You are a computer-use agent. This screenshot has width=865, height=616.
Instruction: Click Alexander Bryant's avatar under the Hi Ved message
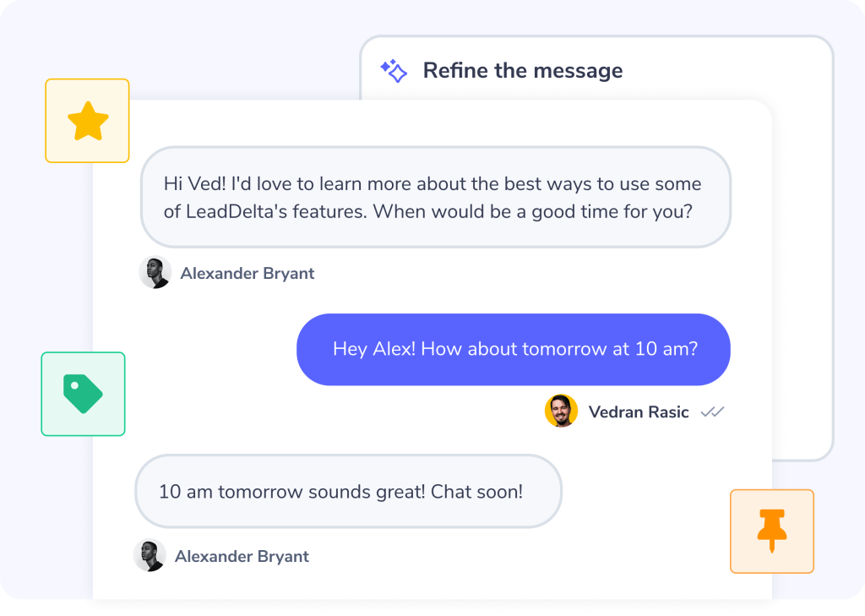point(155,273)
